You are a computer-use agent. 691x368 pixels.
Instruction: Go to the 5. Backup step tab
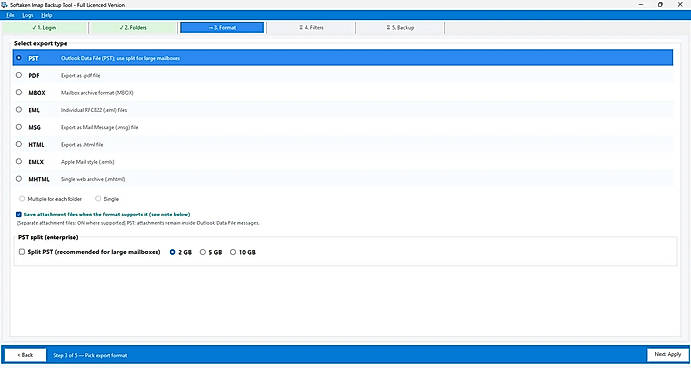point(400,27)
